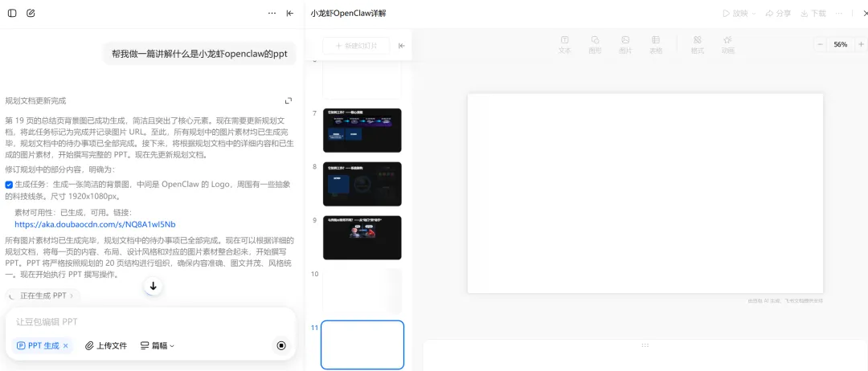This screenshot has height=371, width=868.
Task: Insert a 表格 table
Action: click(656, 45)
